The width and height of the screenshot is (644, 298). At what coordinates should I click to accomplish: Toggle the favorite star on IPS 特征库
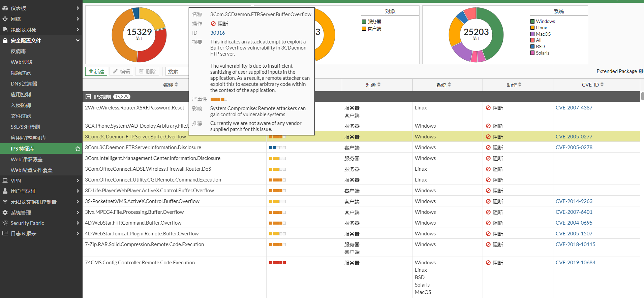tap(78, 148)
